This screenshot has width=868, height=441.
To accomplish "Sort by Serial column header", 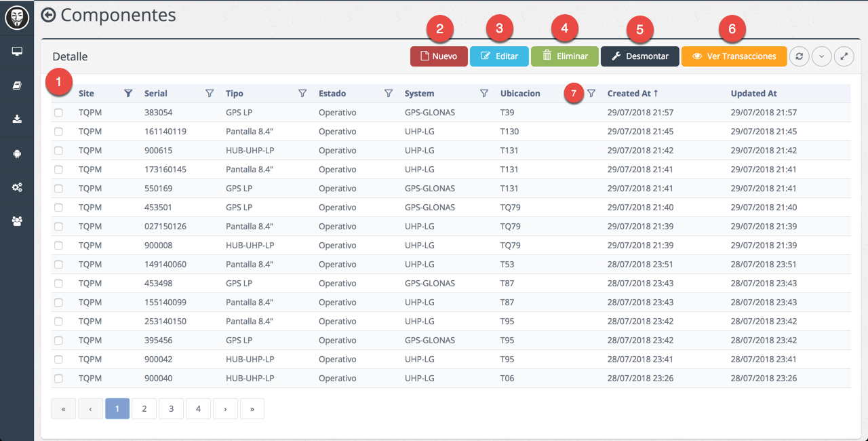I will [x=156, y=94].
